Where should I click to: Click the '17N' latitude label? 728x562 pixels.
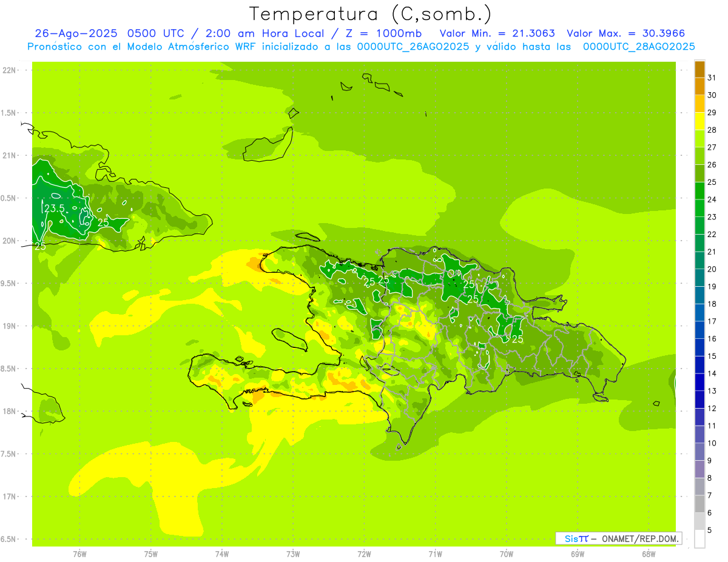9,497
